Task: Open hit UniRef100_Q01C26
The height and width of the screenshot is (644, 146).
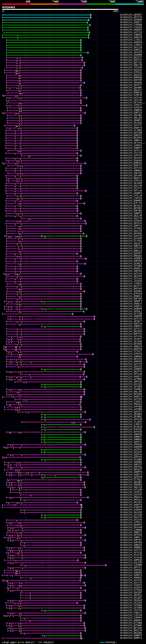Action: 131,47
